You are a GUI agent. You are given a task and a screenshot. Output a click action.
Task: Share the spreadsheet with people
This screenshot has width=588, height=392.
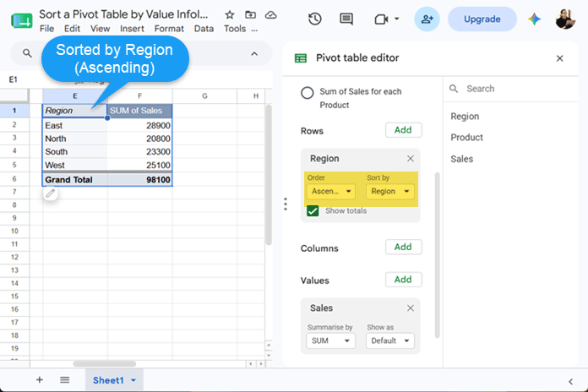(427, 19)
